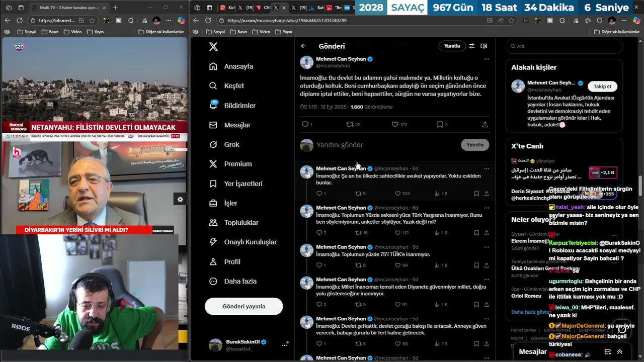
Task: Share the reply about Diyanet
Action: click(x=487, y=304)
